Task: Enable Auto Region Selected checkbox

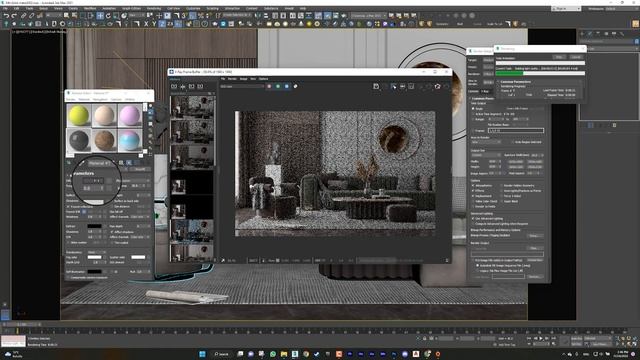Action: (x=513, y=142)
